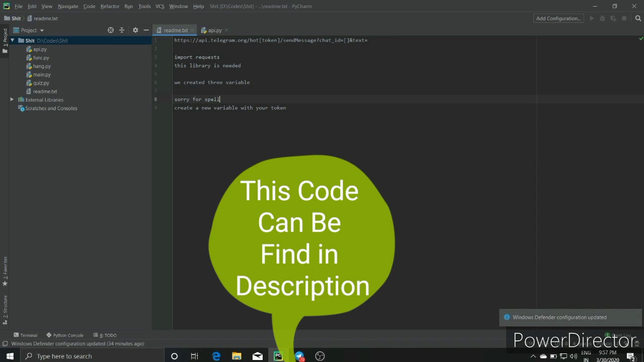Screen dimensions: 644x362
Task: Toggle the Terminal tool window
Action: (x=26, y=335)
